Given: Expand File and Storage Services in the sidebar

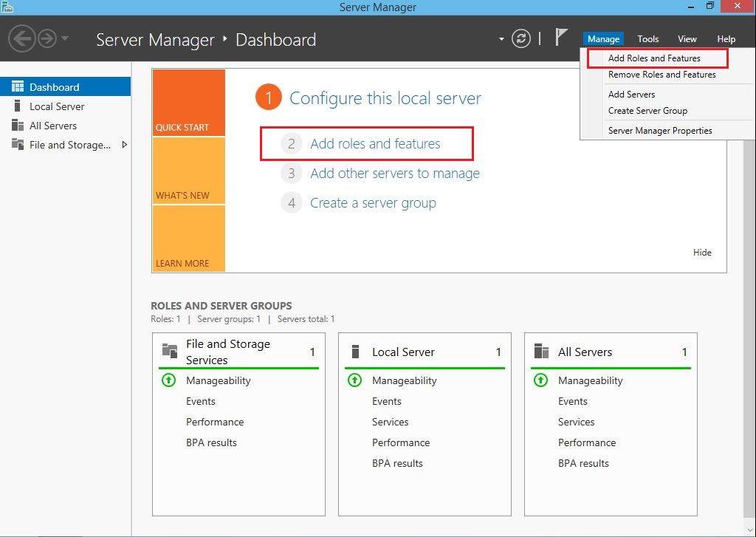Looking at the screenshot, I should pyautogui.click(x=126, y=145).
